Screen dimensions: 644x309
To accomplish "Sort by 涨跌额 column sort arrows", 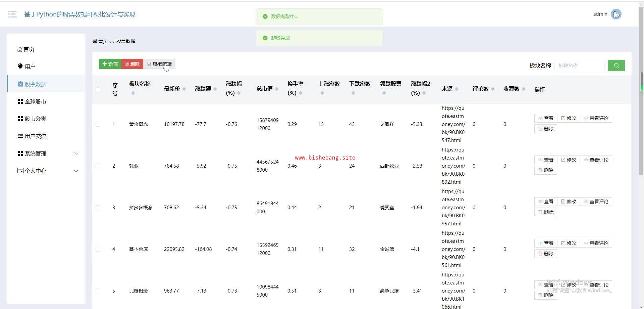I will pos(215,89).
